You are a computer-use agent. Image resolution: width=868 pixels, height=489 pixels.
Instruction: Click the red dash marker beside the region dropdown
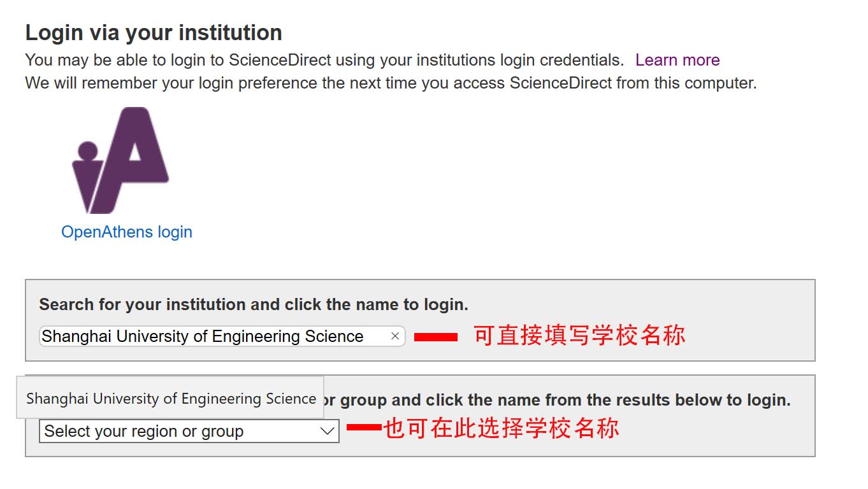[x=364, y=427]
